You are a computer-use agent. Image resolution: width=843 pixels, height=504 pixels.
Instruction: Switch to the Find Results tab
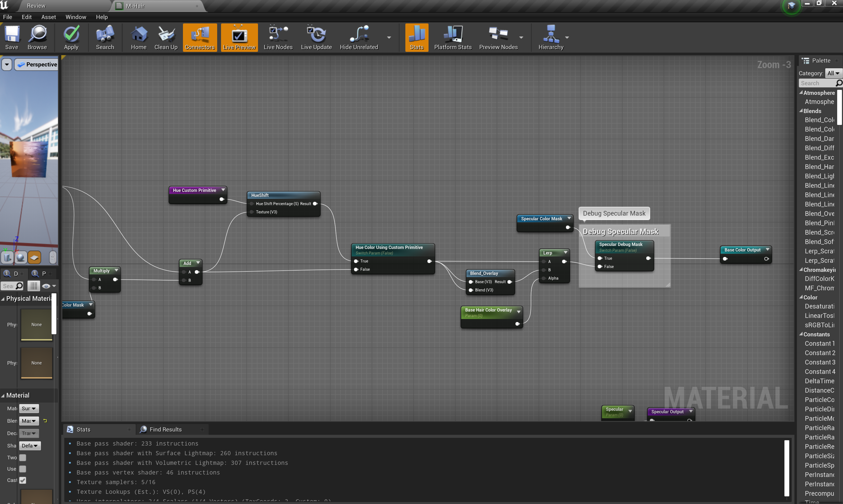click(166, 430)
